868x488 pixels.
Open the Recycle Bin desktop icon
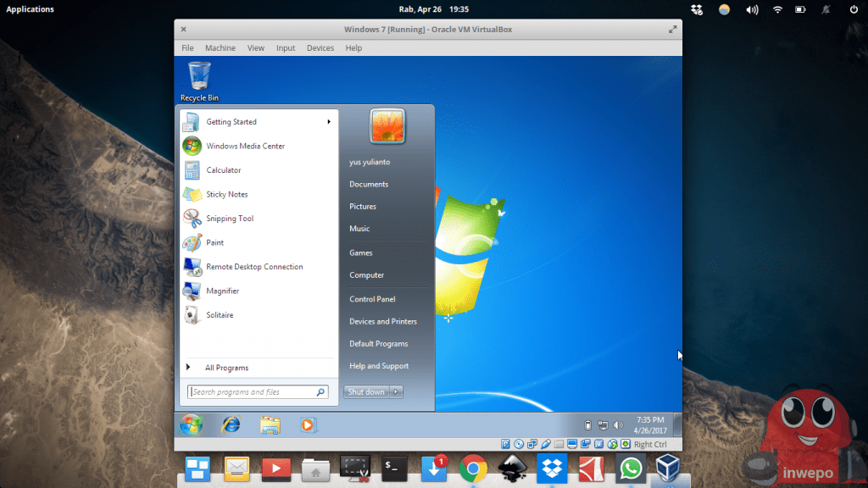[x=199, y=78]
